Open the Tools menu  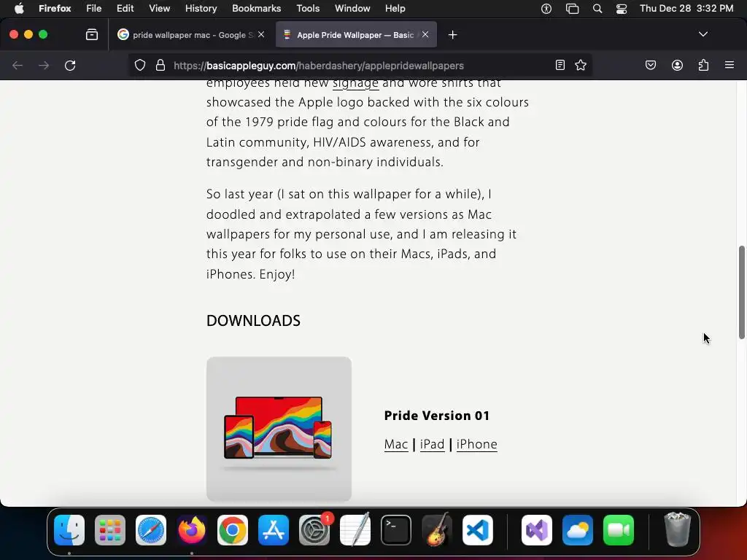click(308, 9)
